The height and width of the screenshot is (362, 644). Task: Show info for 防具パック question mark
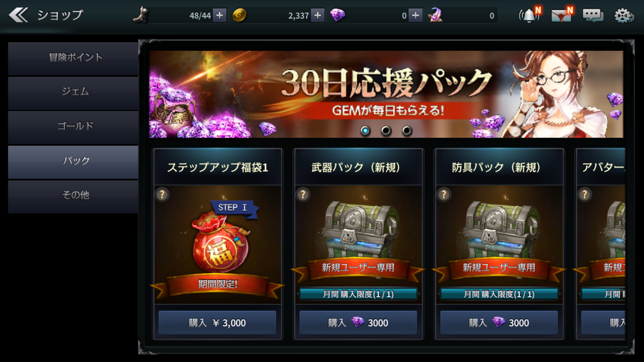tap(444, 194)
